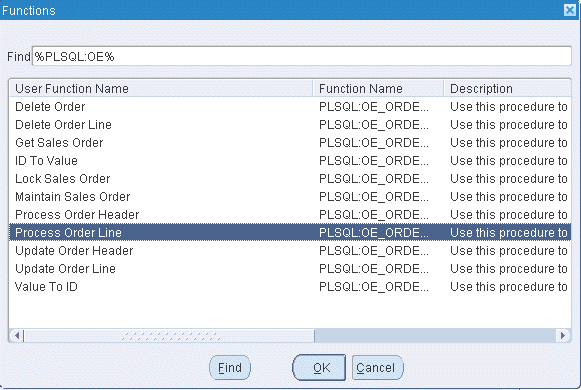Select the Process Order Header row
Screen dimensions: 581x390
tap(290, 215)
